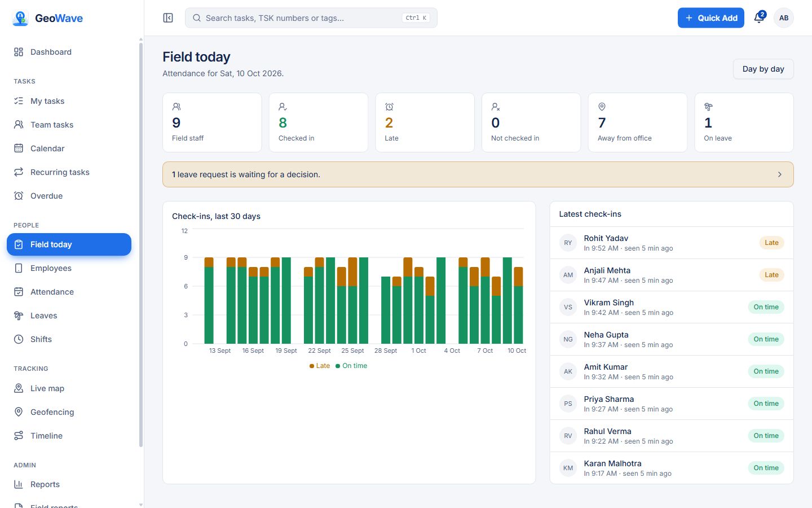Viewport: 812px width, 508px height.
Task: Open the Away from office card
Action: (x=638, y=122)
